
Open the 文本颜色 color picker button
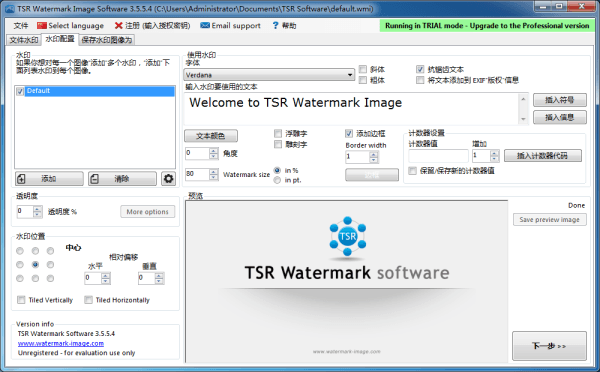click(x=211, y=136)
